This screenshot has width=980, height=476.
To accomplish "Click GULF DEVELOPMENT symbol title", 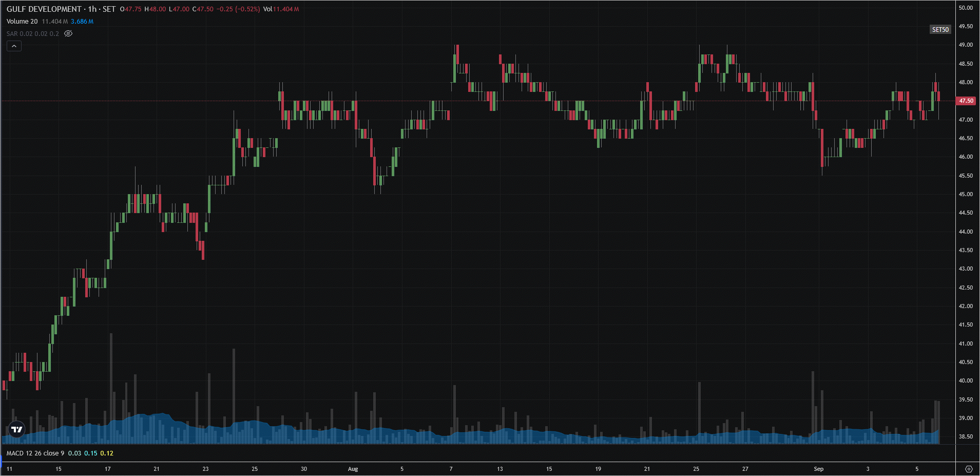I will (44, 9).
